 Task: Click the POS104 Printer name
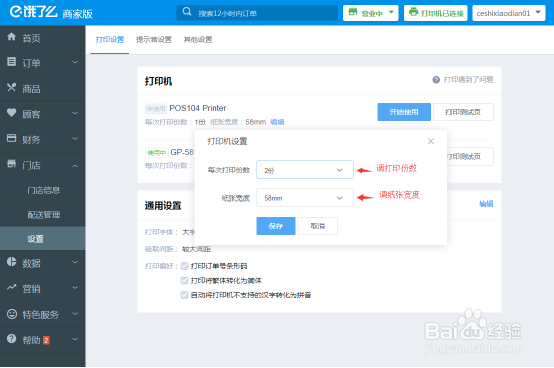pos(198,108)
